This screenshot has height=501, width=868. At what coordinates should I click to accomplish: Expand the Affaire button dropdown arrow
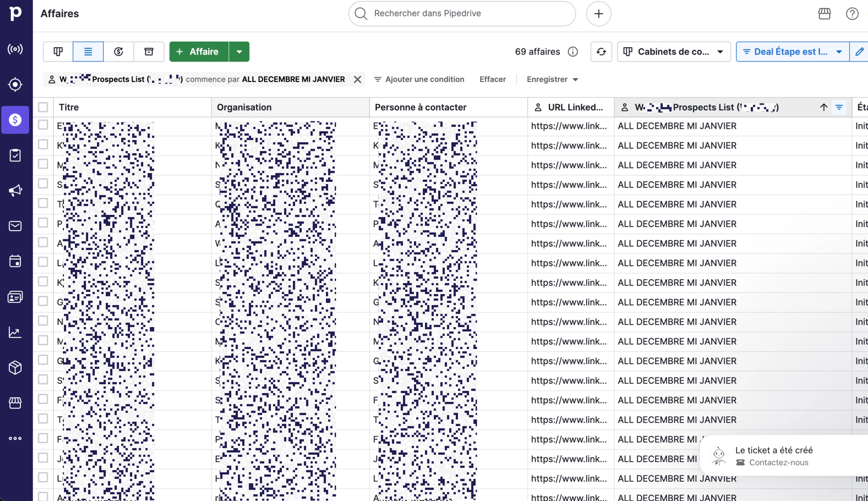point(239,52)
